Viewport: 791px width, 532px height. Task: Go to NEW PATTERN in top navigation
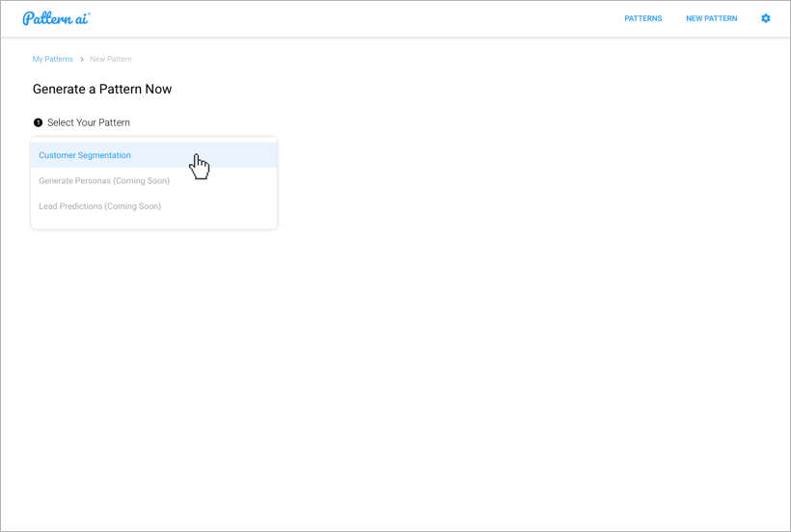(x=711, y=18)
